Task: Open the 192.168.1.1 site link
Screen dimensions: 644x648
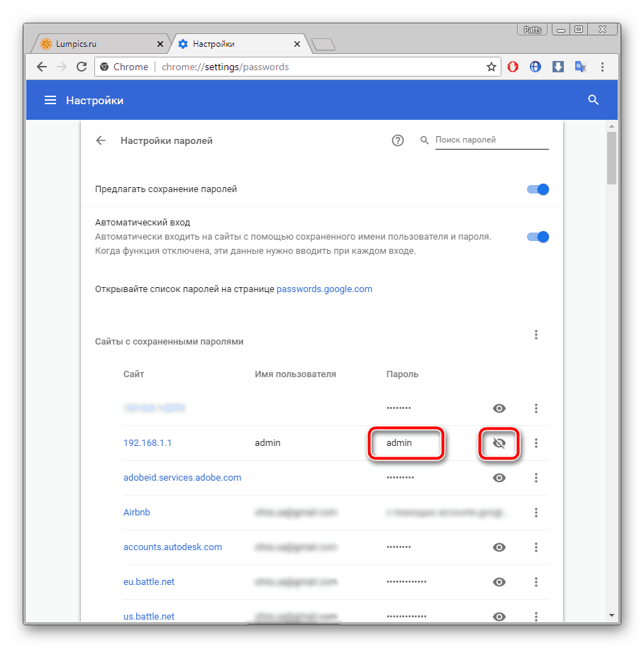Action: click(147, 443)
